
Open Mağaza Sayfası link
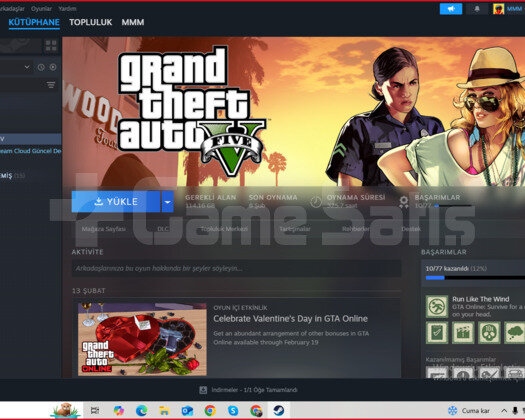tap(104, 229)
